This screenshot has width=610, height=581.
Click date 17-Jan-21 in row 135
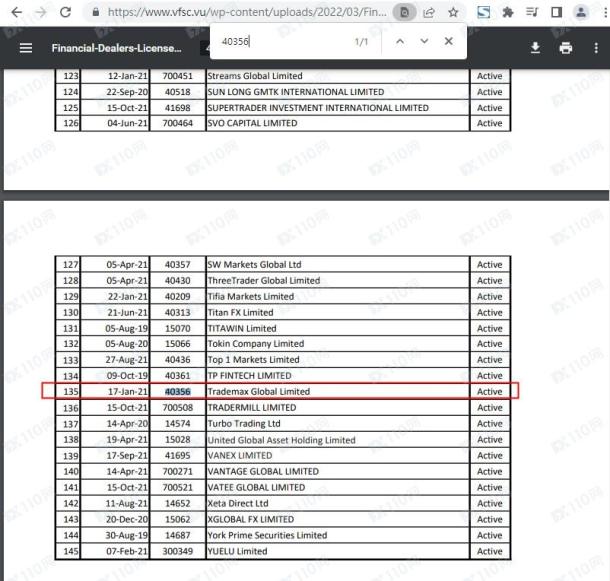coord(128,391)
